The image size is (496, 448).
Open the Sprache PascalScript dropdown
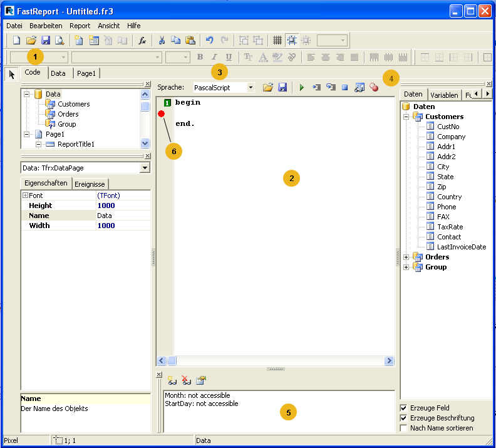(251, 88)
